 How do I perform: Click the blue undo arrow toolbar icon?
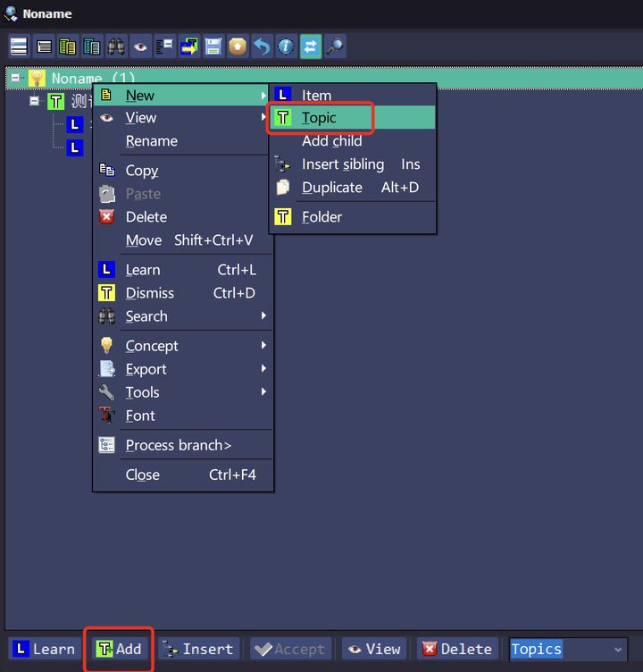pyautogui.click(x=262, y=46)
